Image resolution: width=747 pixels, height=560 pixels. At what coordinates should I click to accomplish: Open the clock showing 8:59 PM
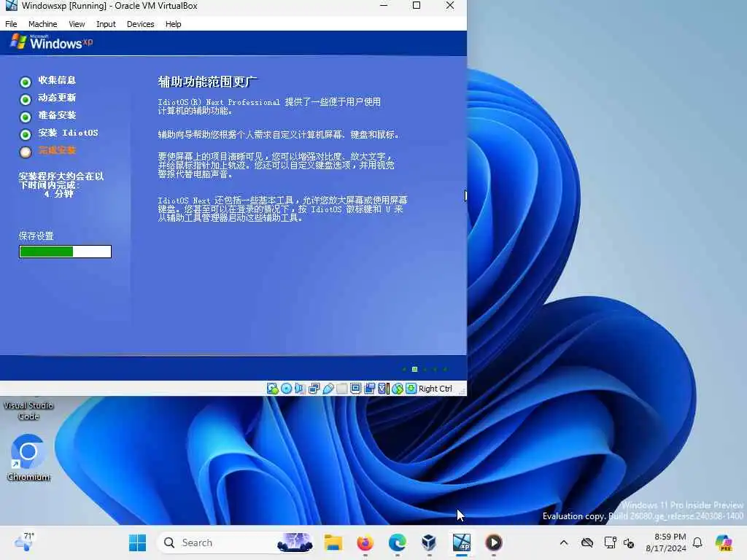[665, 542]
